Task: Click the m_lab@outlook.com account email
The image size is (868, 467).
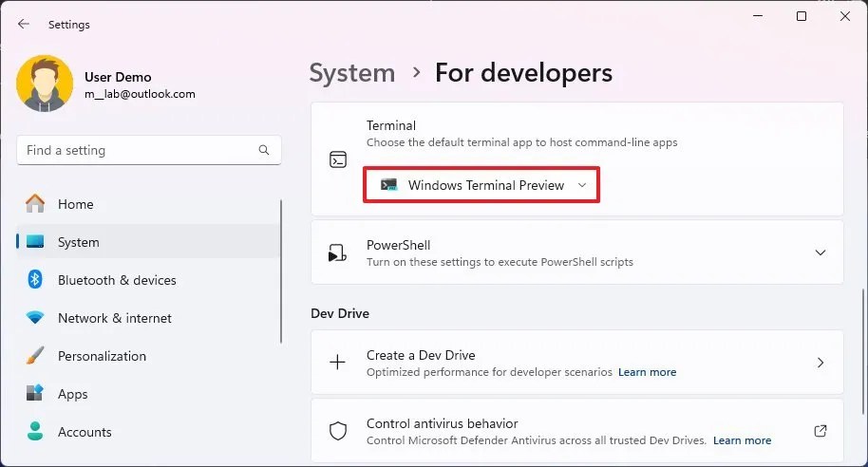Action: pos(140,94)
